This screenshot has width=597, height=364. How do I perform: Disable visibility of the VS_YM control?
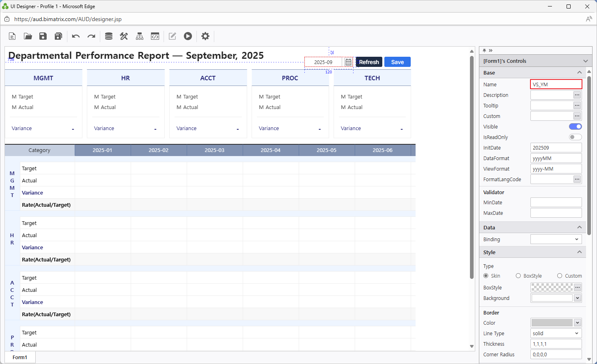575,126
